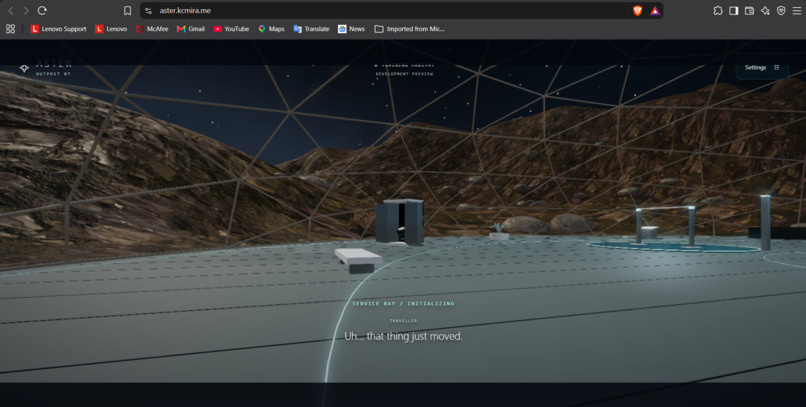Click the DEVELOPMENT PREVIEW label
Viewport: 806px width, 407px height.
click(x=405, y=74)
